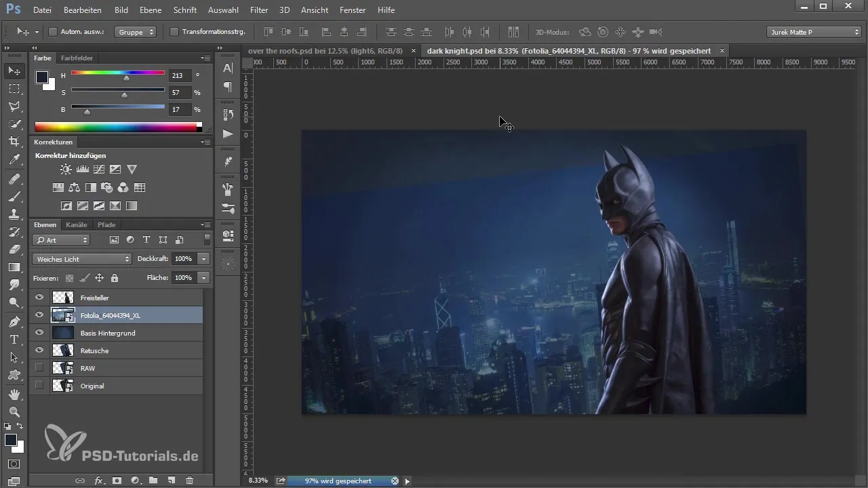Select the Move tool
Screen dimensions: 868x488
point(14,71)
